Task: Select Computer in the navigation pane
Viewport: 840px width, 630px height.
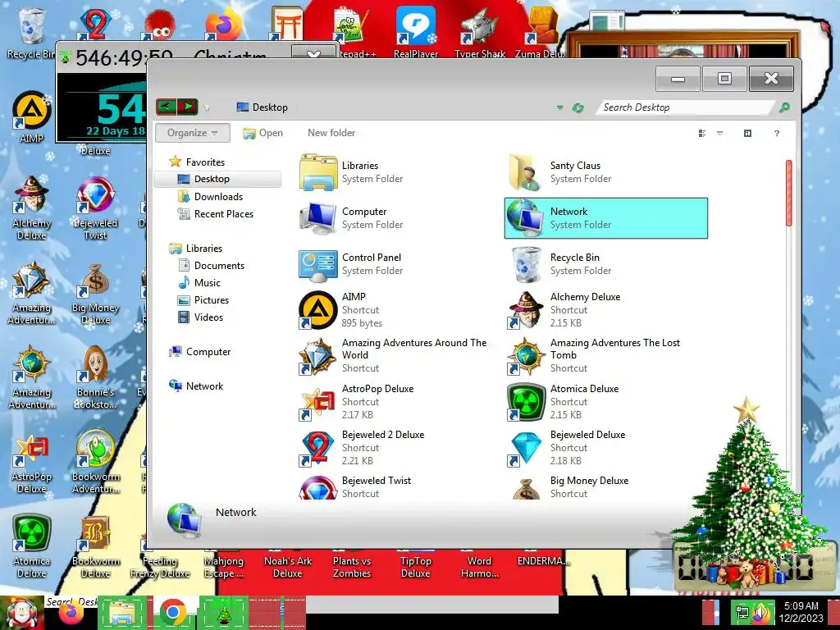Action: tap(200, 351)
